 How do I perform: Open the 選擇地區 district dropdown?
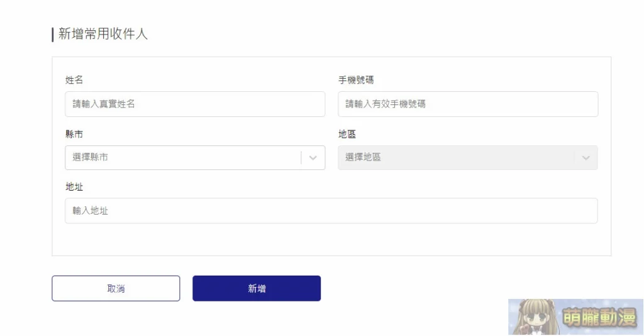pyautogui.click(x=468, y=157)
